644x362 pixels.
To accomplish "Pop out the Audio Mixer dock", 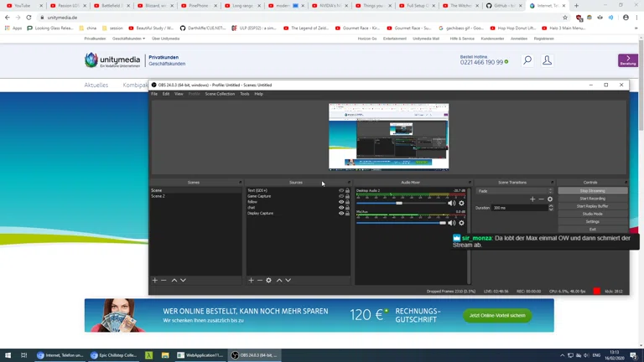I will coord(470,182).
